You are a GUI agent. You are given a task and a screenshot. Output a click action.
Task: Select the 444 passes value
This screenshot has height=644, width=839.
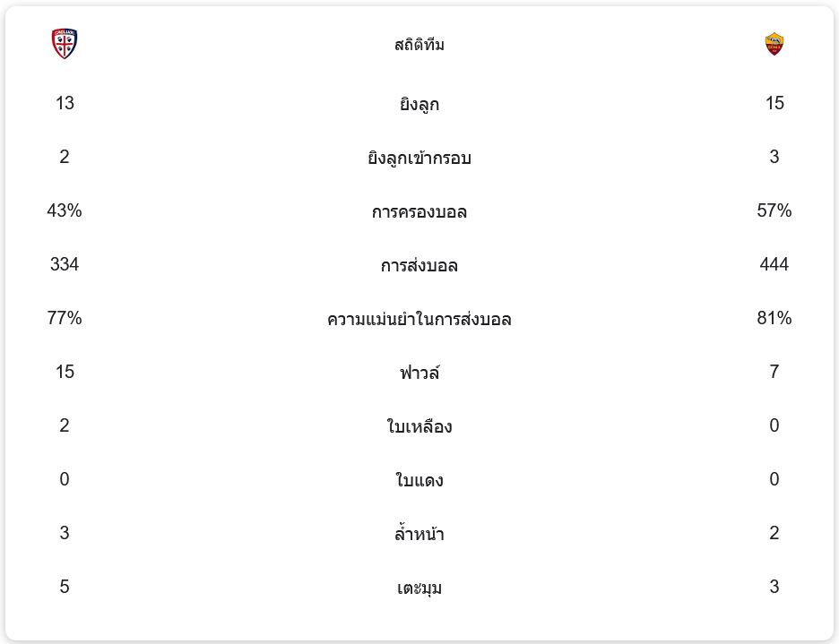[x=774, y=265]
